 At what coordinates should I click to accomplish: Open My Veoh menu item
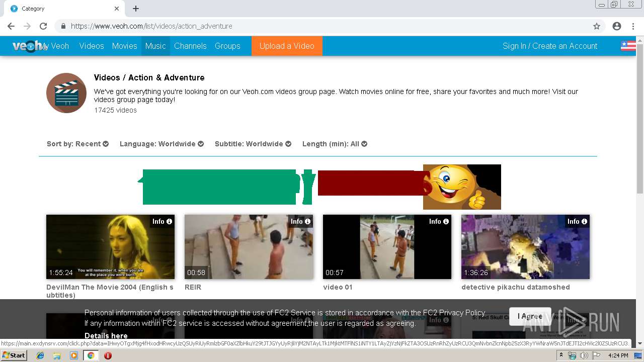pyautogui.click(x=56, y=46)
